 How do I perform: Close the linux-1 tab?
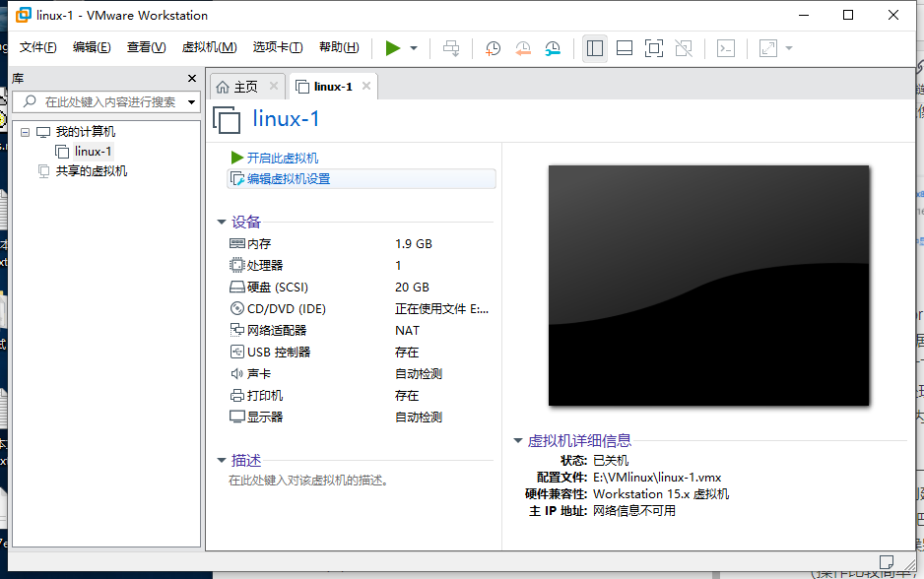click(x=366, y=86)
